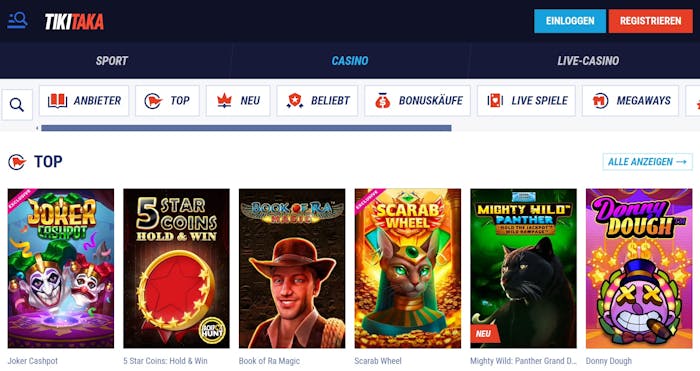This screenshot has height=371, width=700.
Task: Filter games by Anbieter
Action: tap(84, 101)
